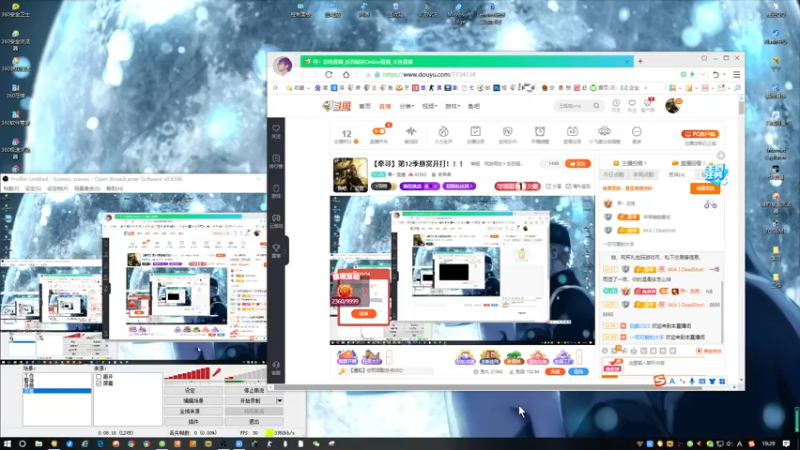Viewport: 800px width, 450px height.
Task: Switch to second tab in Douyu ranking panel
Action: click(x=643, y=174)
